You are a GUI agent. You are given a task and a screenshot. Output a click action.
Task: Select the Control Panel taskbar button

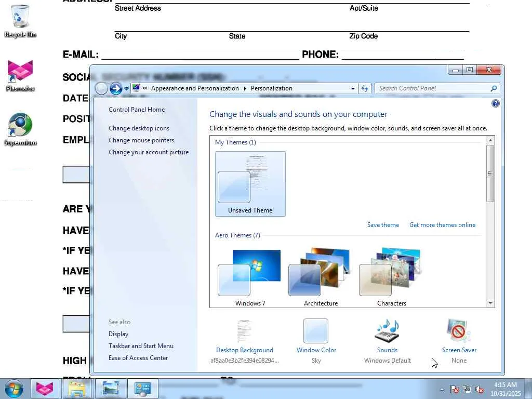[142, 389]
